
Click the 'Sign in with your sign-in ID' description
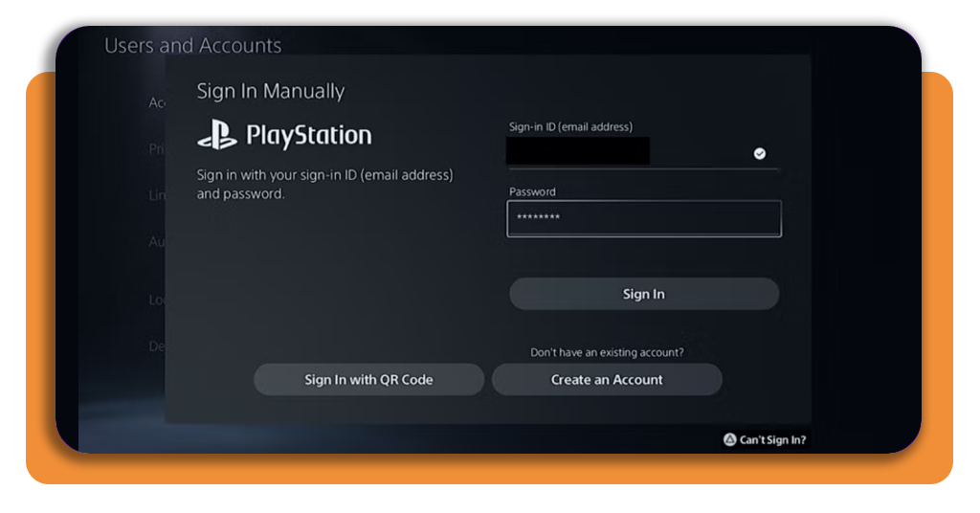click(x=325, y=185)
